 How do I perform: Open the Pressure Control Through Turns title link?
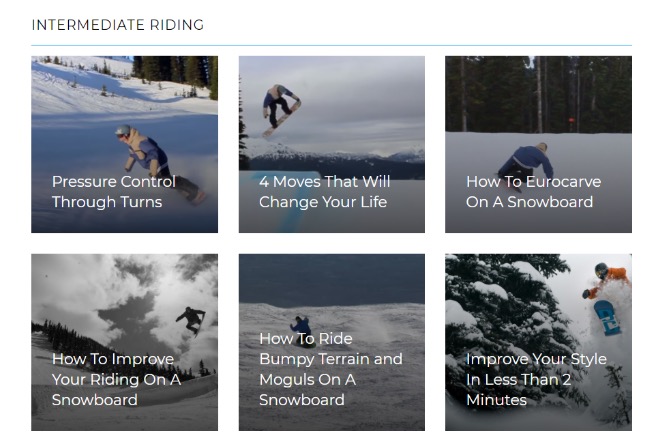(113, 192)
